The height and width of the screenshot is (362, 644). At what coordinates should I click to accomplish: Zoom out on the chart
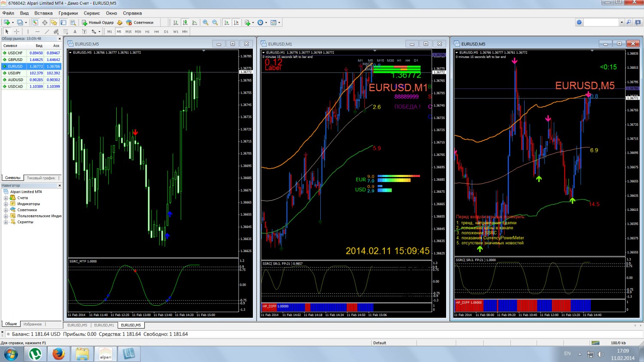(215, 22)
